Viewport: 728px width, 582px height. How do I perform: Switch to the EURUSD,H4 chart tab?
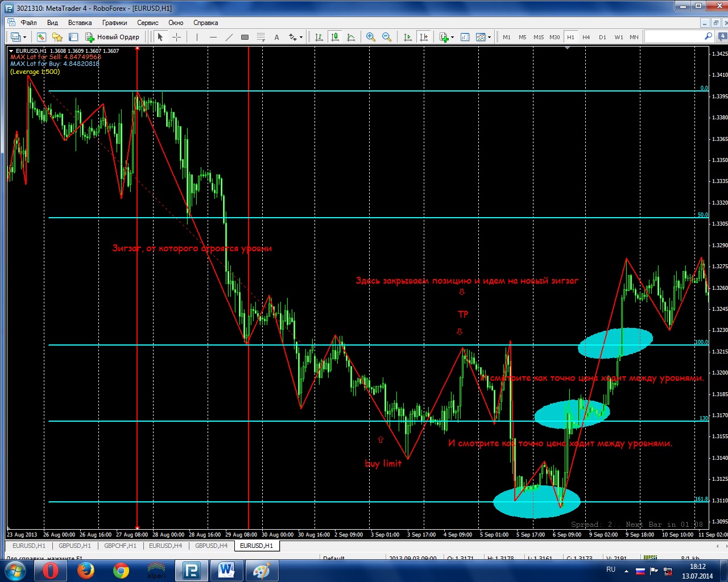coord(166,546)
